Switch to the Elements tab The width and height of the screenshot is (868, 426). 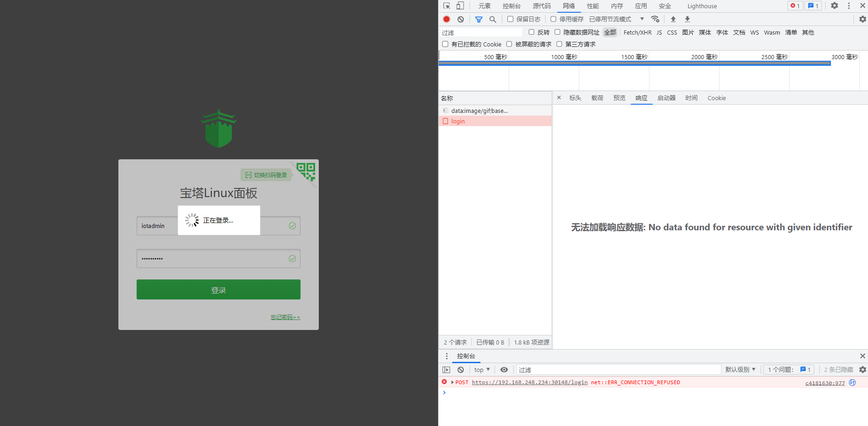click(485, 6)
